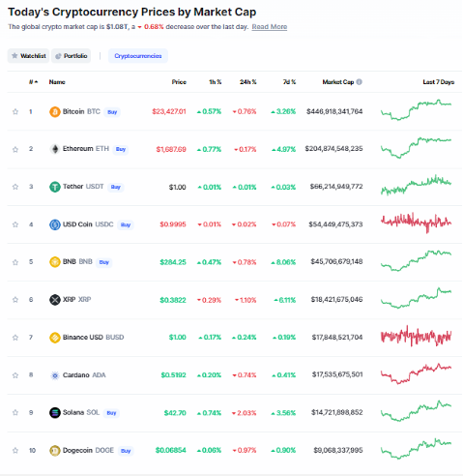Viewport: 464px width, 476px height.
Task: Sort table by Price column header
Action: pos(179,82)
